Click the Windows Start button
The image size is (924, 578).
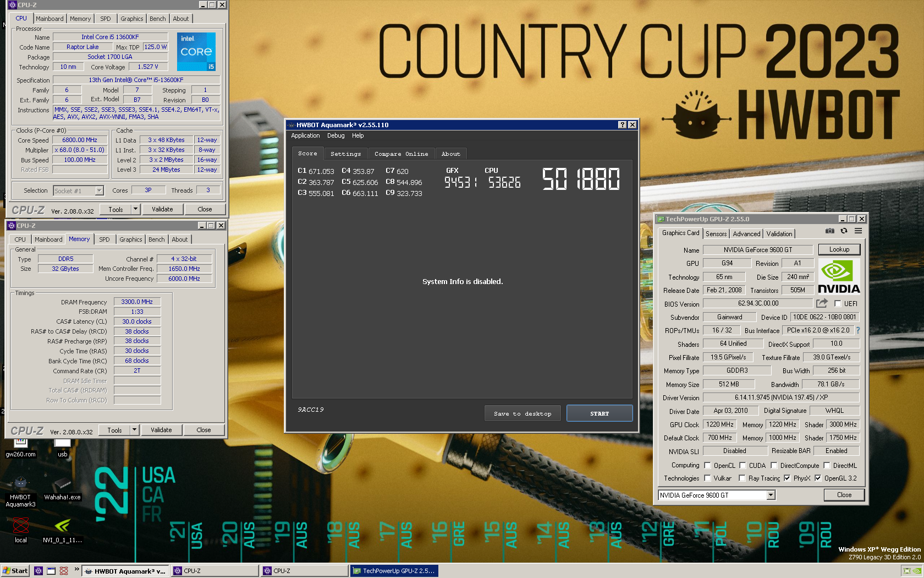pos(15,571)
